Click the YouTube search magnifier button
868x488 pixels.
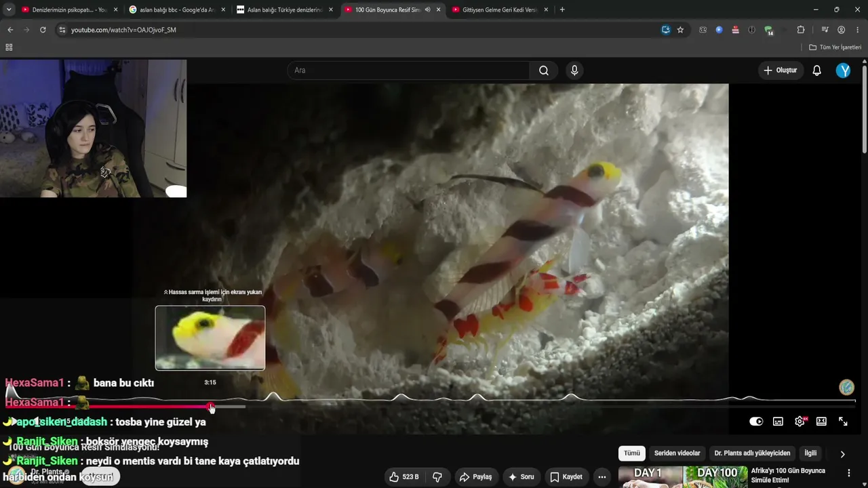pyautogui.click(x=544, y=70)
